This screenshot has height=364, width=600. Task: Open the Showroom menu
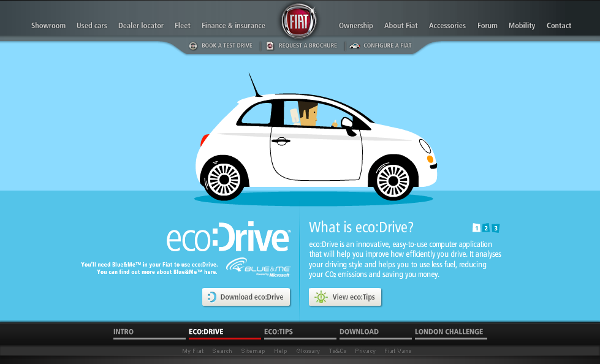click(x=48, y=26)
